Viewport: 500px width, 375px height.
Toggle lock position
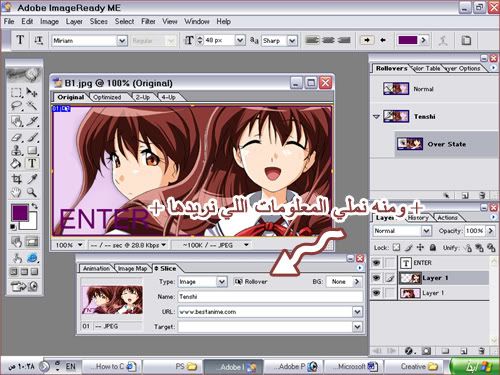[x=420, y=247]
